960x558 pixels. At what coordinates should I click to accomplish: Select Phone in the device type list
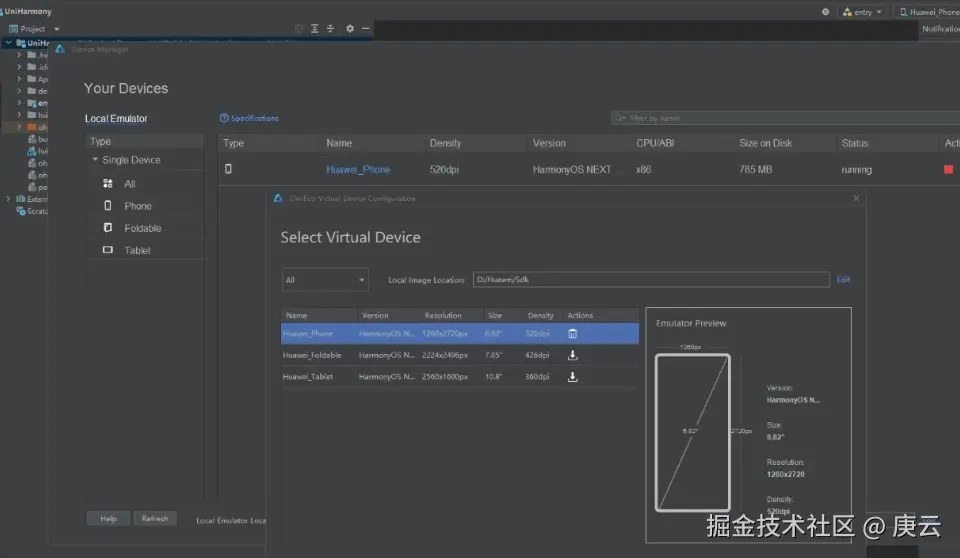pos(138,206)
